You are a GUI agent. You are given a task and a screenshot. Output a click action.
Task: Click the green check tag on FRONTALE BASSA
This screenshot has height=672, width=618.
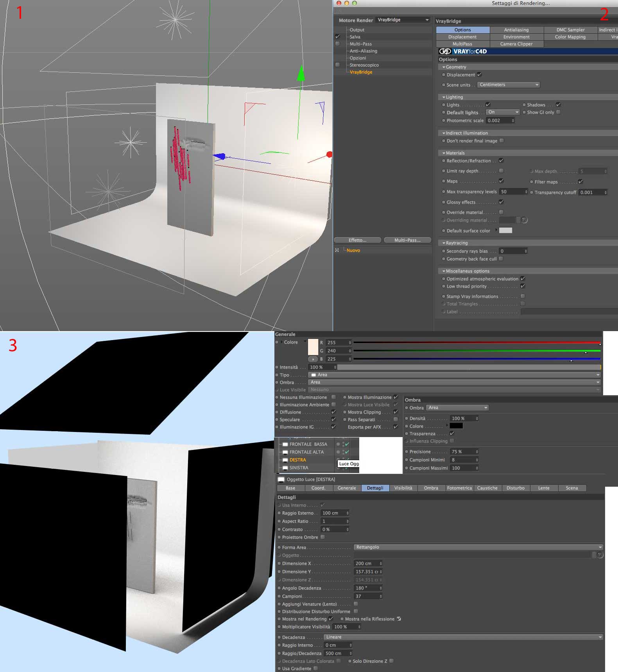(347, 444)
